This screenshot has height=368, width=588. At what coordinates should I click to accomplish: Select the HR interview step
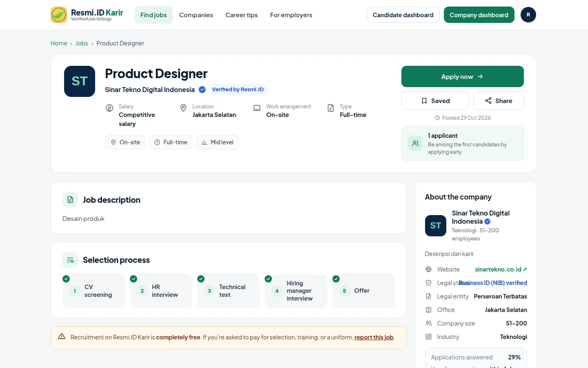pos(161,291)
